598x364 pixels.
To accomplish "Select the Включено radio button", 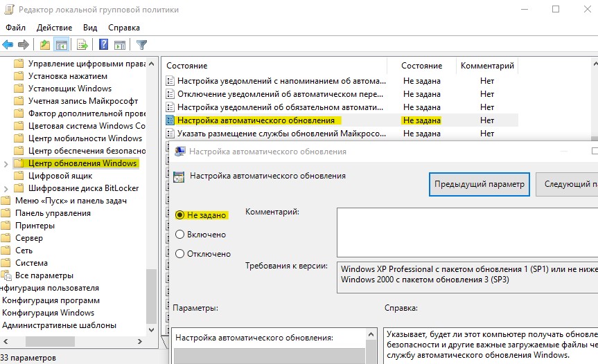I will [x=179, y=235].
